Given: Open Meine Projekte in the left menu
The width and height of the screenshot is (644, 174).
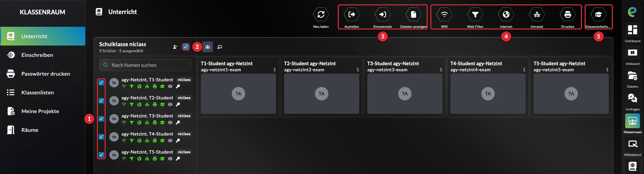Looking at the screenshot, I should point(43,111).
